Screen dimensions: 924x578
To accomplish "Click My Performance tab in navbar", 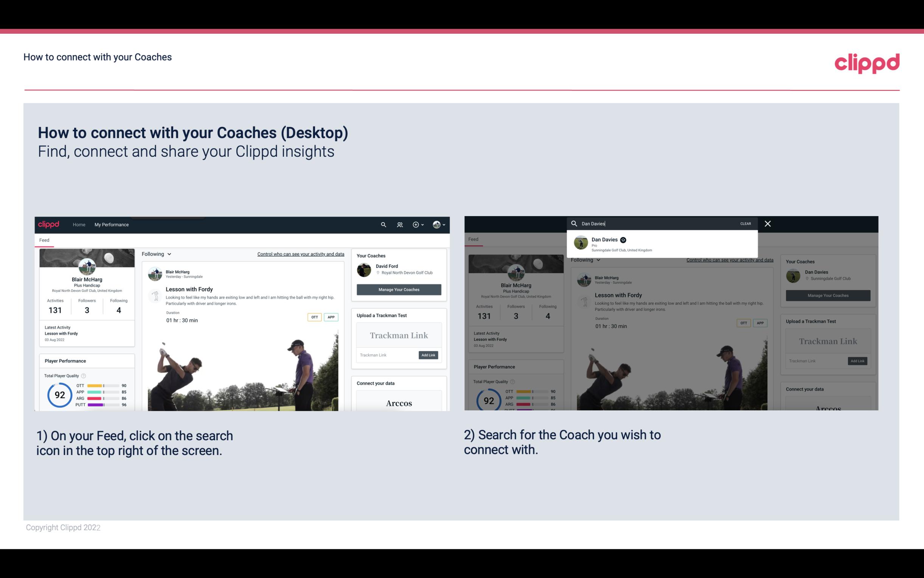I will [112, 224].
